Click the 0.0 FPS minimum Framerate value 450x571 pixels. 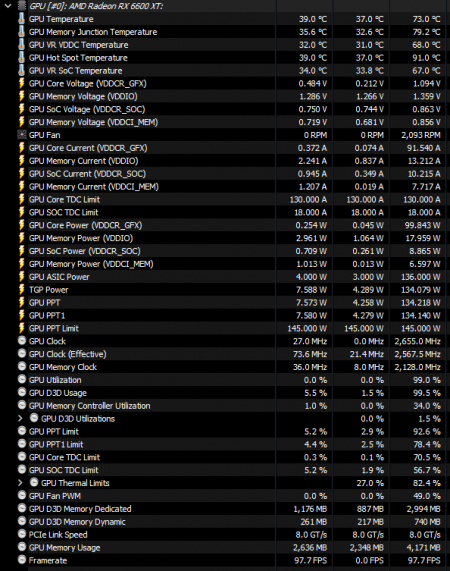370,560
